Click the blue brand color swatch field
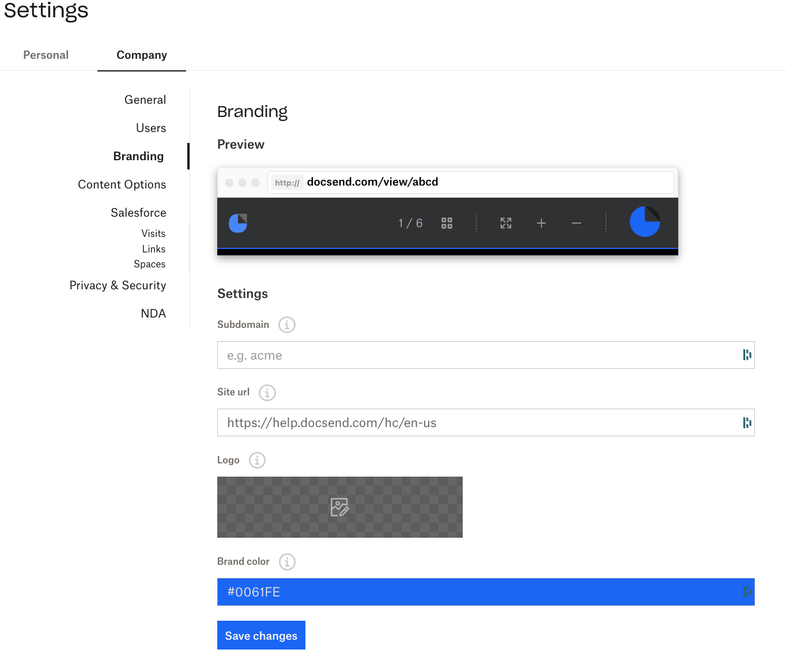The width and height of the screenshot is (786, 672). [486, 592]
